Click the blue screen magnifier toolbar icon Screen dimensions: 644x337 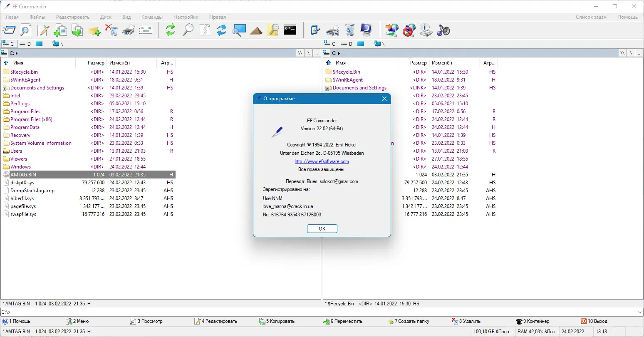coord(239,30)
